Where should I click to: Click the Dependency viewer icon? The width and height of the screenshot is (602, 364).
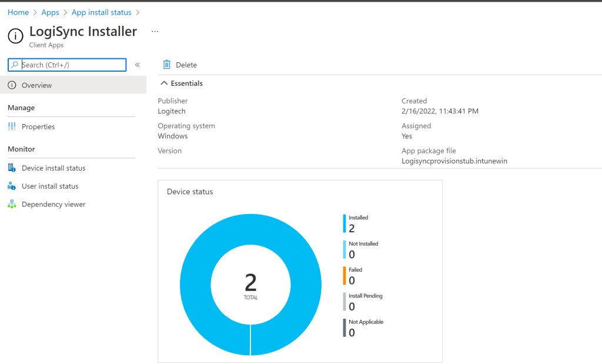coord(12,205)
